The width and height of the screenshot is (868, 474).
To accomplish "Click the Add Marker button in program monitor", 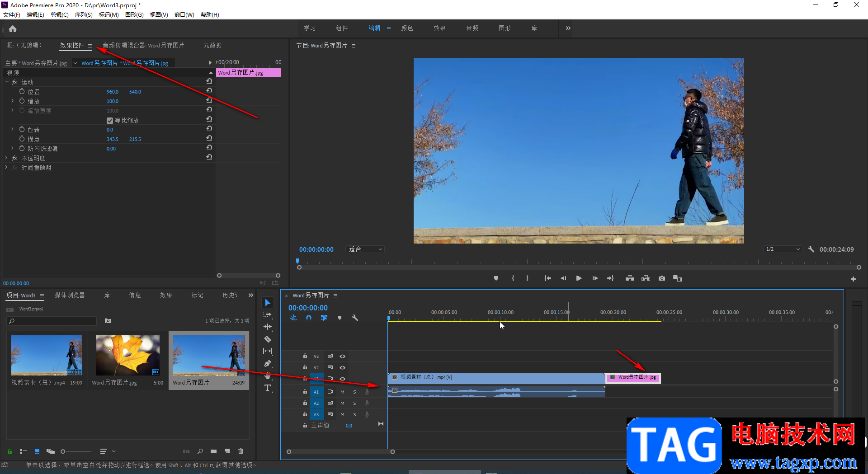I will 496,278.
